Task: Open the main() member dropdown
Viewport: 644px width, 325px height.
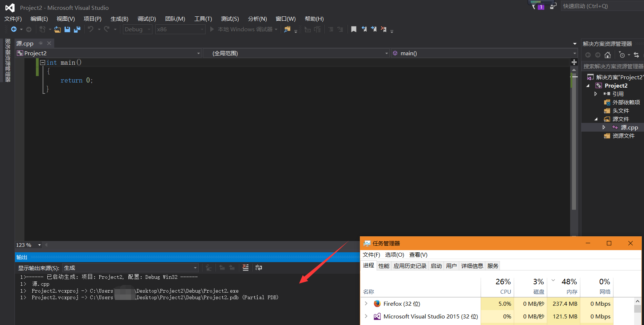Action: (x=484, y=53)
